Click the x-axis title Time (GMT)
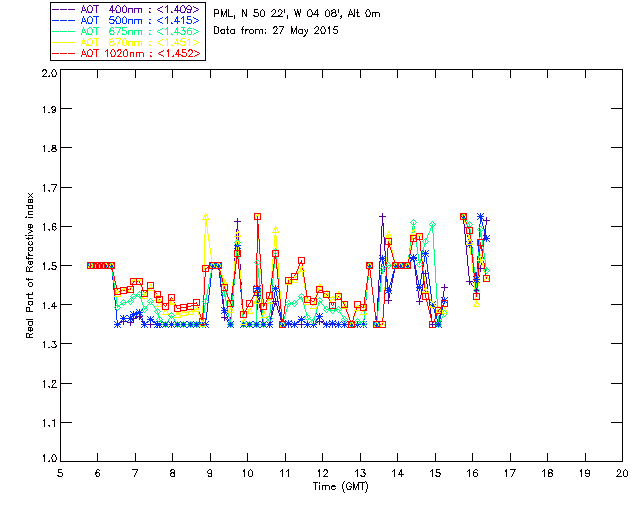The height and width of the screenshot is (512, 640). point(341,487)
